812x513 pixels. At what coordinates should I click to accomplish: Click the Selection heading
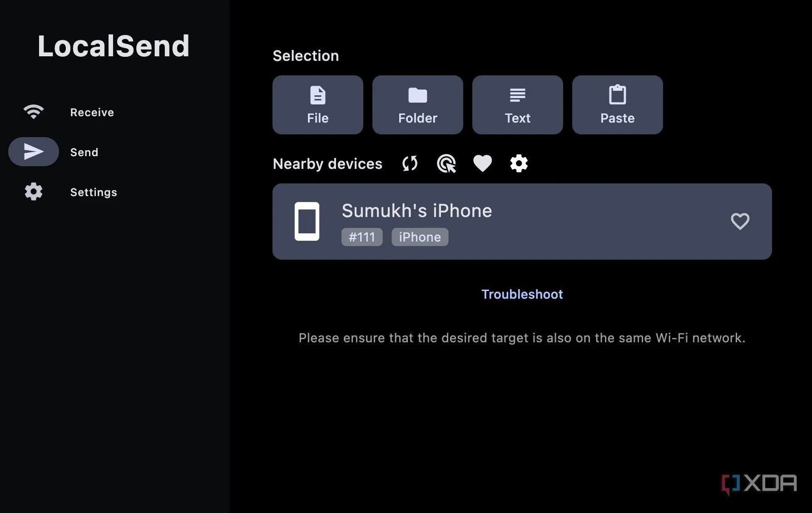click(306, 56)
